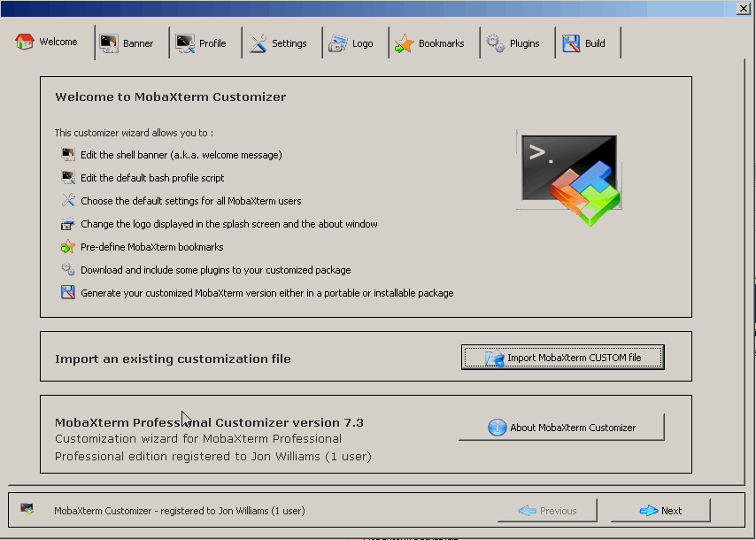The width and height of the screenshot is (756, 540).
Task: Click the gears icon beside download plugins
Action: click(68, 270)
